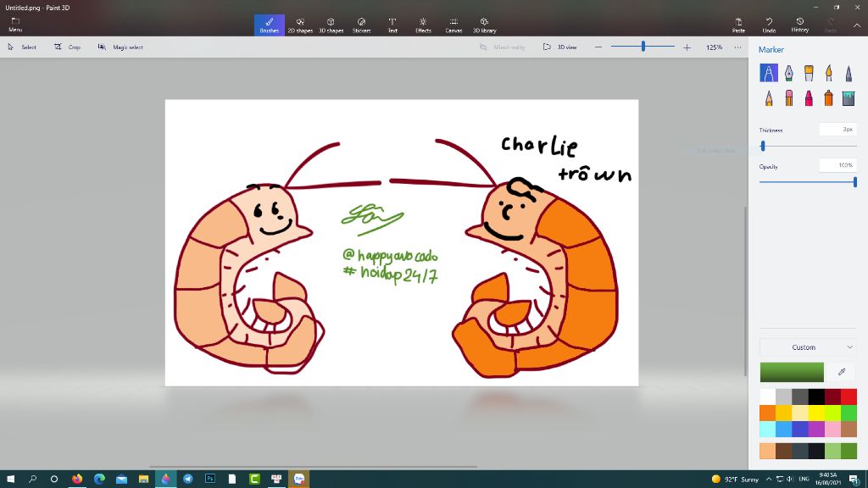Pick the Watercolor brush
868x488 pixels.
click(828, 73)
